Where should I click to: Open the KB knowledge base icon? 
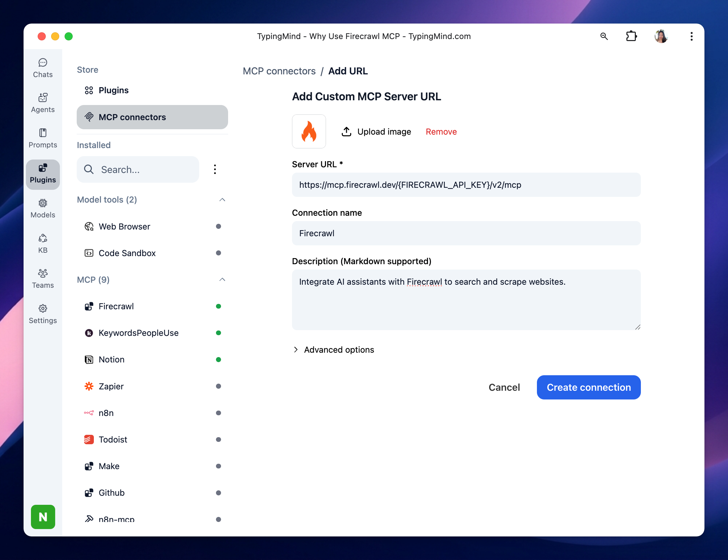(43, 243)
